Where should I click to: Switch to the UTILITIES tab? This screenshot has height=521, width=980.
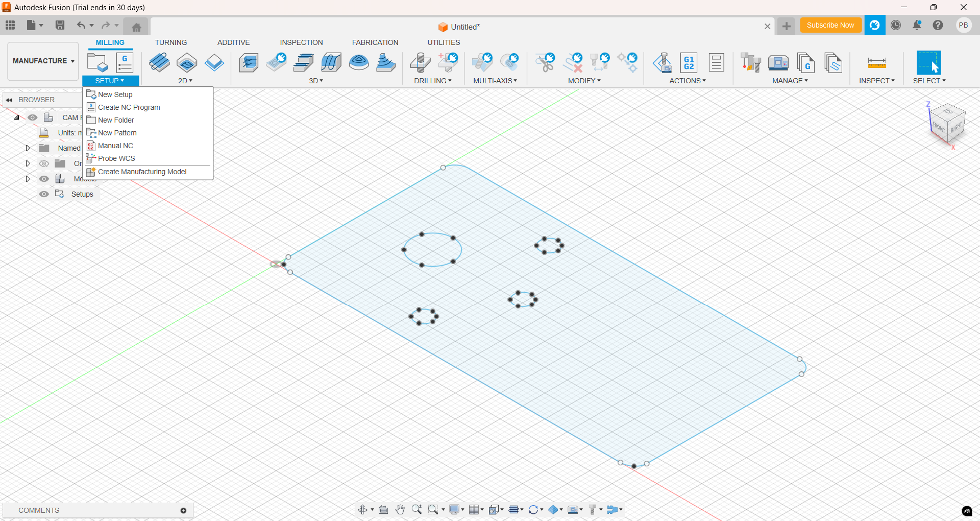444,42
